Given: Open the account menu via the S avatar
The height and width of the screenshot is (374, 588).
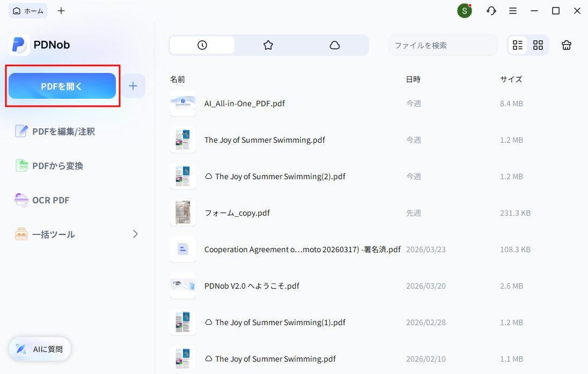Looking at the screenshot, I should pos(464,10).
